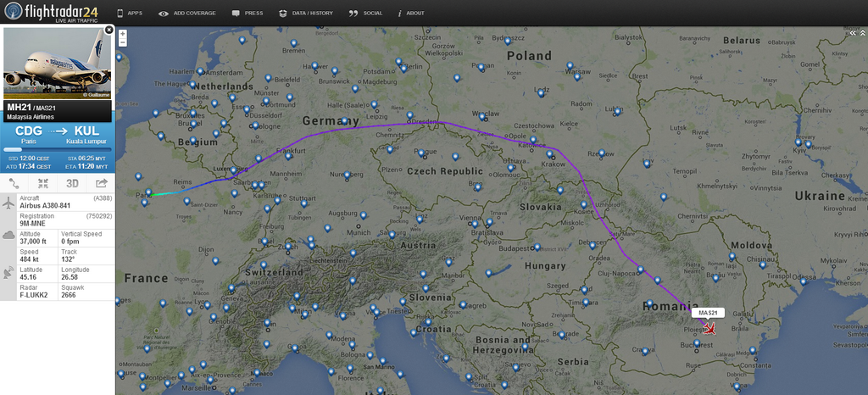Click the MH21 flight number heading

point(19,107)
